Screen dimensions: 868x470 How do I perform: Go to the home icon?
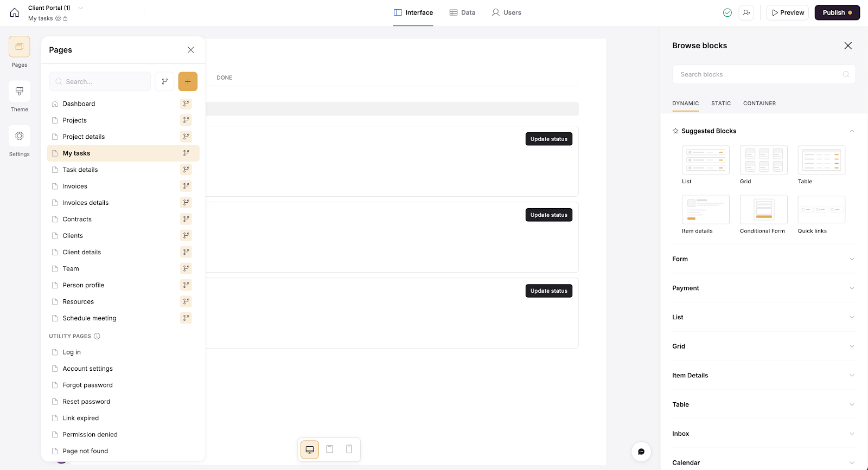[15, 12]
